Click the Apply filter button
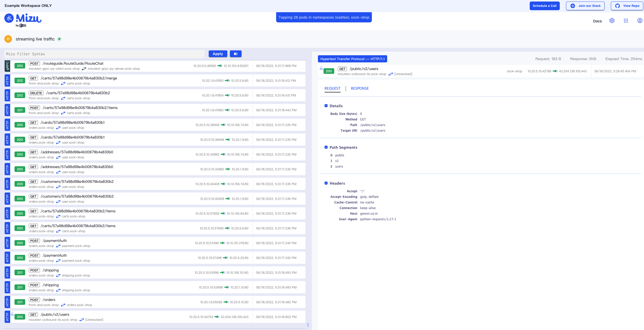644x330 pixels. 218,54
